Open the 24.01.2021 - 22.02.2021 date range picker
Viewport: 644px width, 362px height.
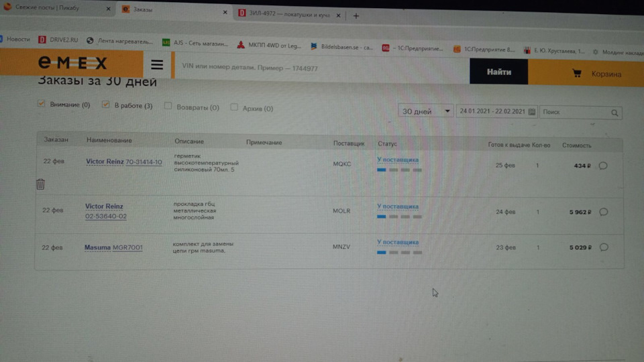496,112
